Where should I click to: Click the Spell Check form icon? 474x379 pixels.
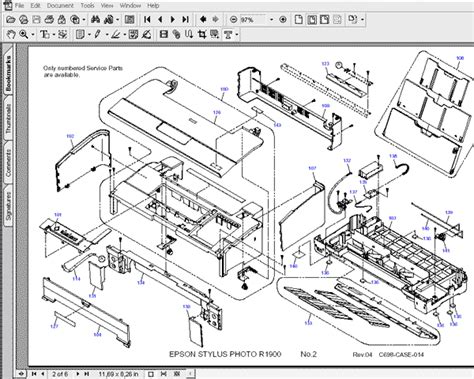click(x=133, y=34)
